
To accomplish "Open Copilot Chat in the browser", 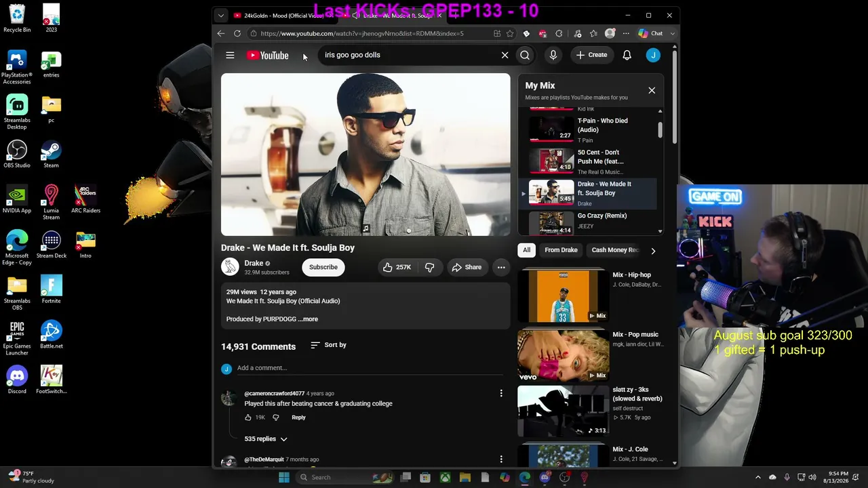I will tap(651, 33).
